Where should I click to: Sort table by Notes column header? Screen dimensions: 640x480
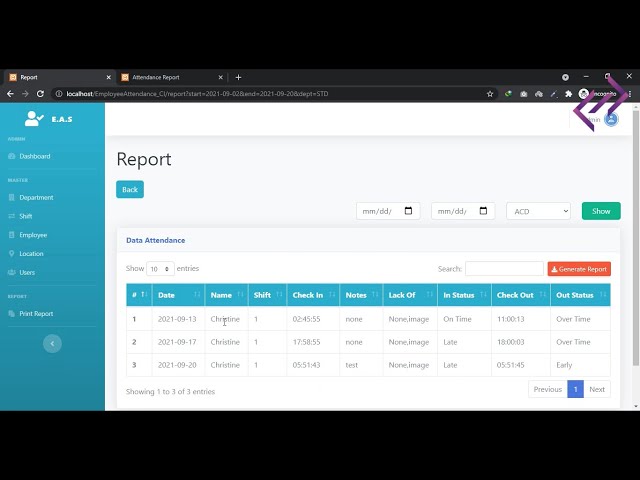click(361, 295)
